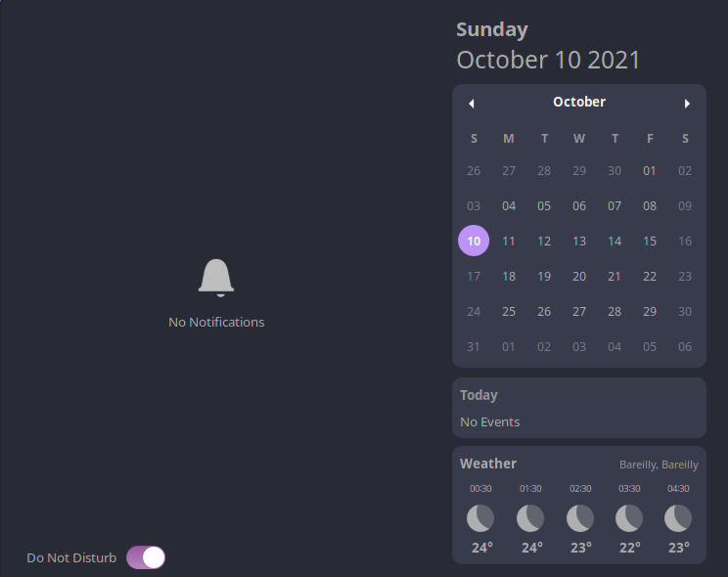This screenshot has width=728, height=577.
Task: Click the October month header label
Action: pyautogui.click(x=579, y=102)
